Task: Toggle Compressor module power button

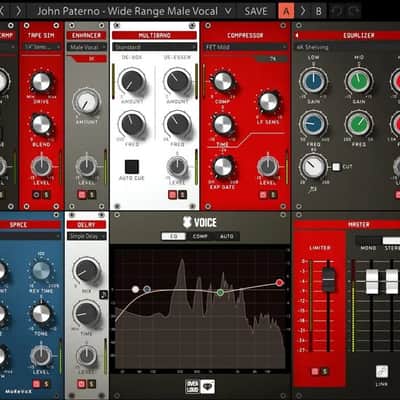Action: pyautogui.click(x=263, y=195)
